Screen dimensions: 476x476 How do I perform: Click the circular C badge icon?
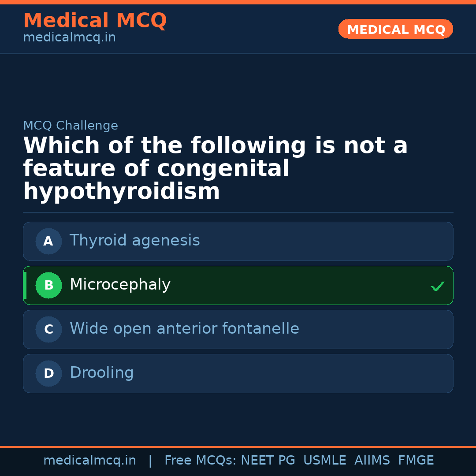click(48, 329)
